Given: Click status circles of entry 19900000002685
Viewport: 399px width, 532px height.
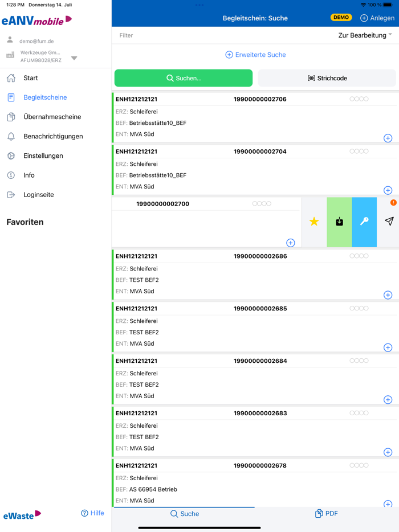Looking at the screenshot, I should [359, 308].
